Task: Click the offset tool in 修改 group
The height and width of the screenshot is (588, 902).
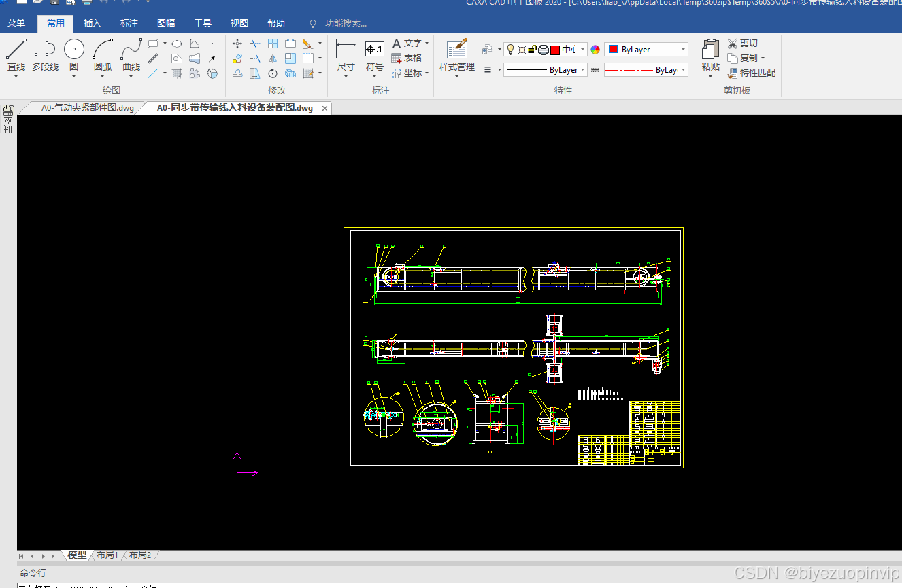Action: pos(237,73)
